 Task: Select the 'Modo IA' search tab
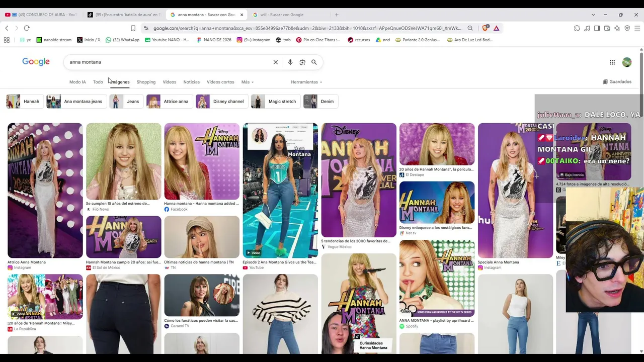tap(77, 82)
